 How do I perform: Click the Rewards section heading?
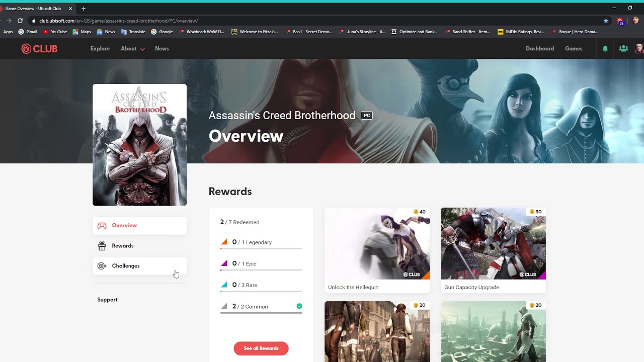pos(230,192)
